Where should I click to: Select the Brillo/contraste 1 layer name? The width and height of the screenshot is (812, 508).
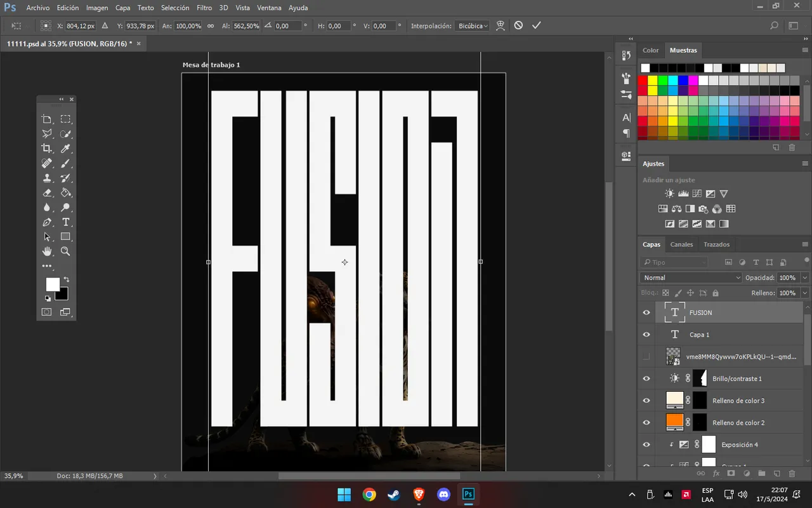[737, 378]
